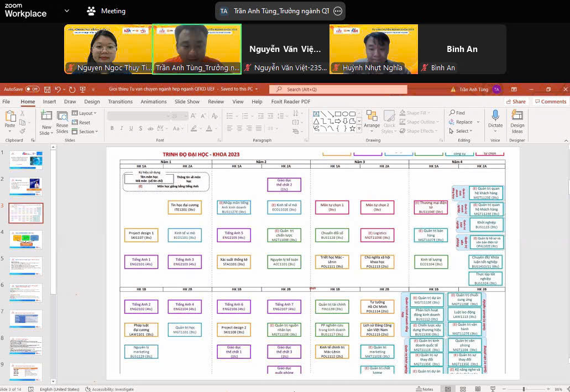Click the Find button in Editing group
The image size is (570, 392).
[x=457, y=113]
